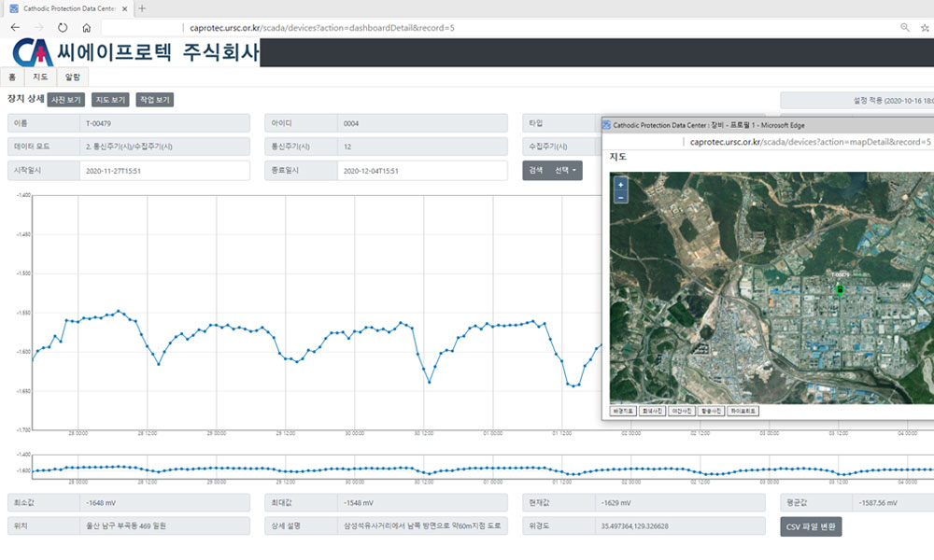
Task: Click the 종료일시 date field
Action: point(422,171)
